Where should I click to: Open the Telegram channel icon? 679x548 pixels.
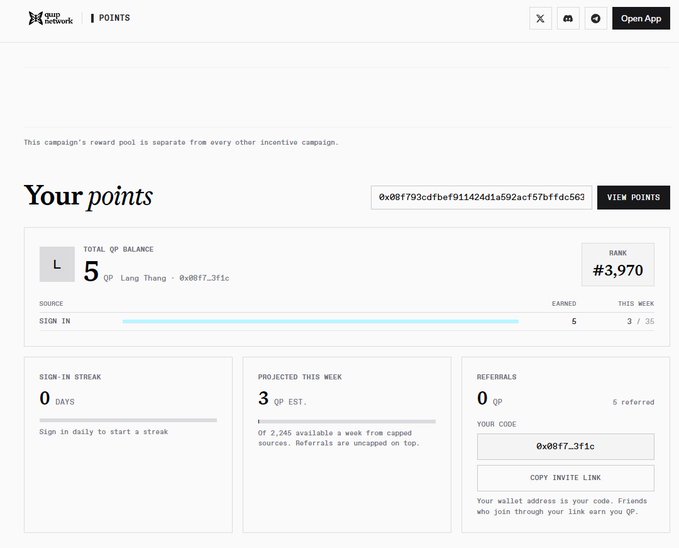click(x=596, y=19)
